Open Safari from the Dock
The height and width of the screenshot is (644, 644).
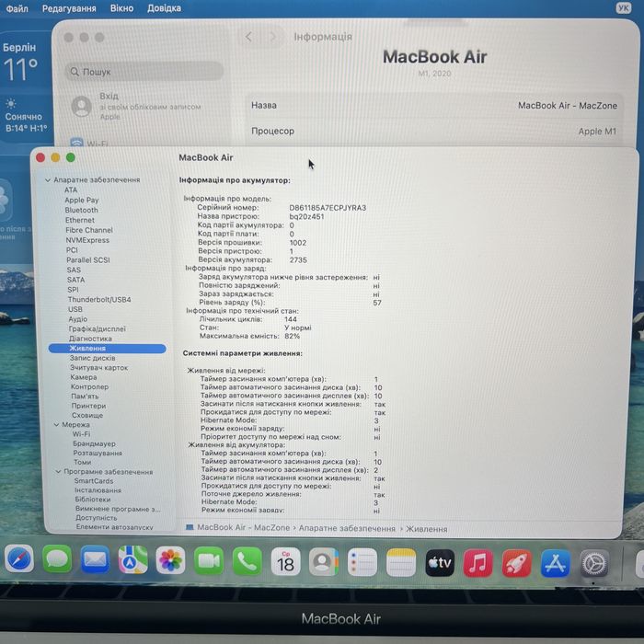(19, 559)
